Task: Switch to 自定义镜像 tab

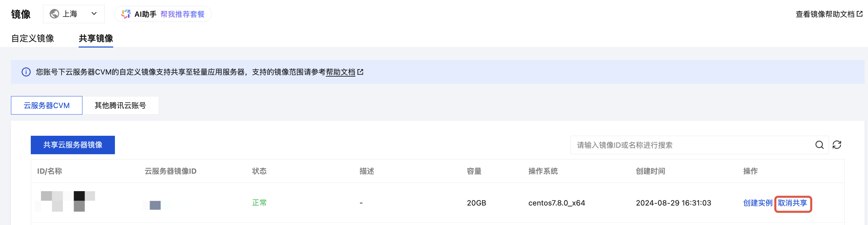Action: (33, 38)
